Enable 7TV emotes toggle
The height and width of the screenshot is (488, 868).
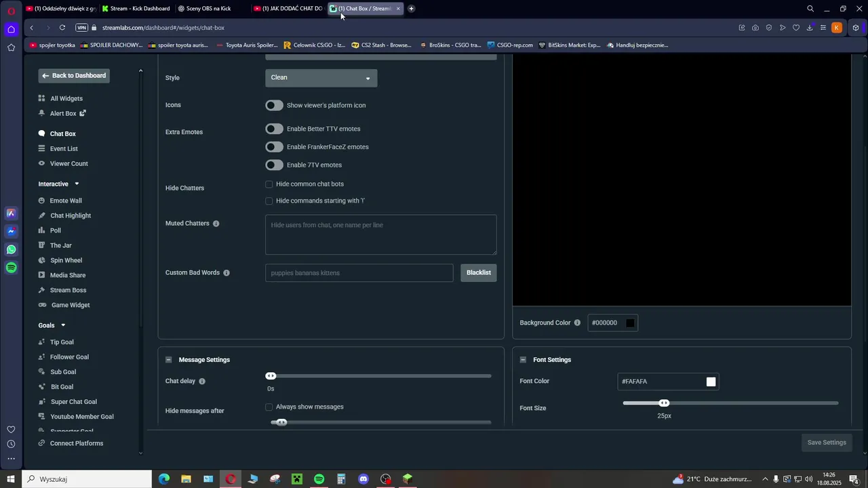pyautogui.click(x=274, y=165)
